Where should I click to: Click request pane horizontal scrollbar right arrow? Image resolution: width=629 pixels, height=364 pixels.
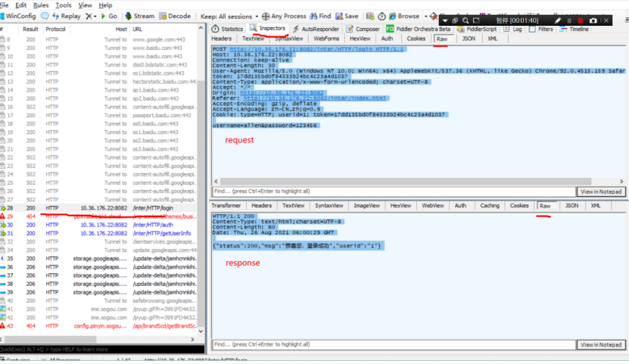pyautogui.click(x=621, y=181)
